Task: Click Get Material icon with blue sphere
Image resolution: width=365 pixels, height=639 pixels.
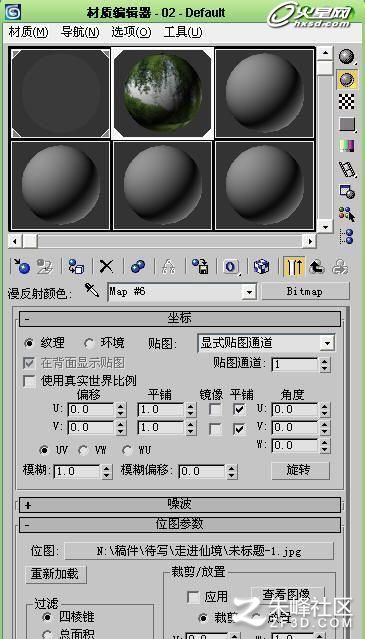Action: point(22,266)
